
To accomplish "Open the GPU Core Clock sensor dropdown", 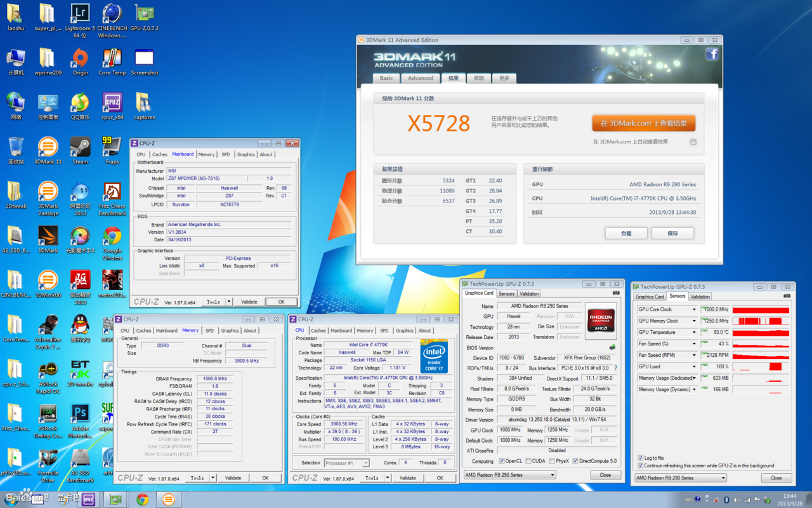I will click(x=693, y=310).
